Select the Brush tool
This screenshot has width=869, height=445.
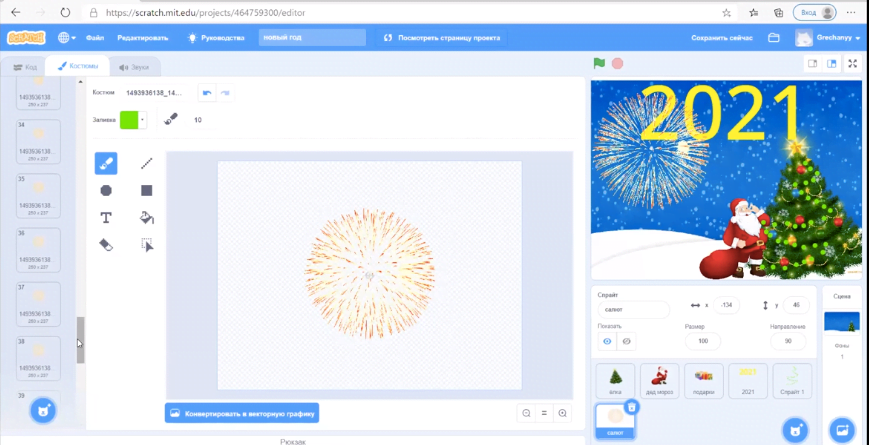(x=106, y=163)
